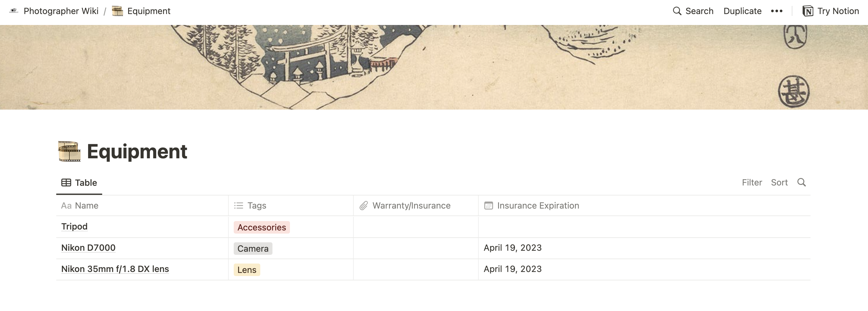Viewport: 868px width, 311px height.
Task: Open the Photographer Wiki breadcrumb link
Action: coord(61,11)
